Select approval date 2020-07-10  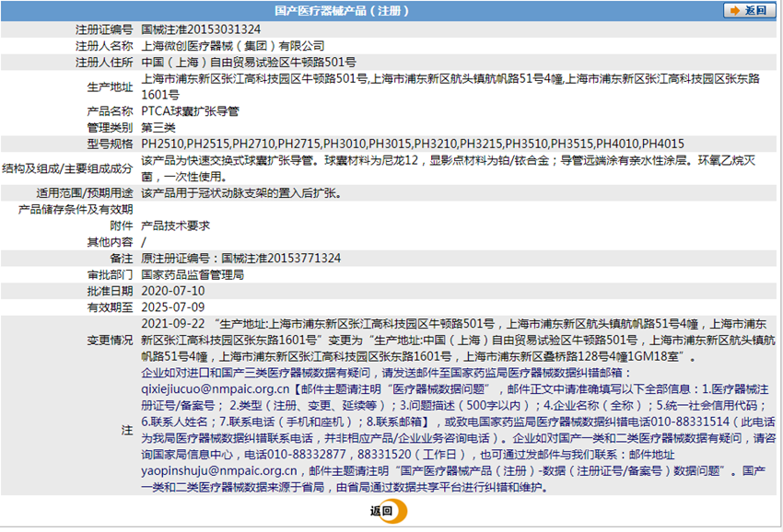pos(173,292)
